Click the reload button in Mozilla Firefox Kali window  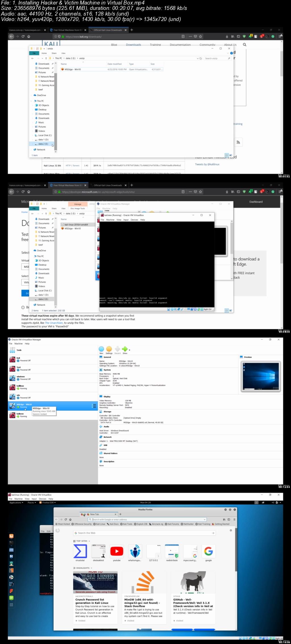66,519
